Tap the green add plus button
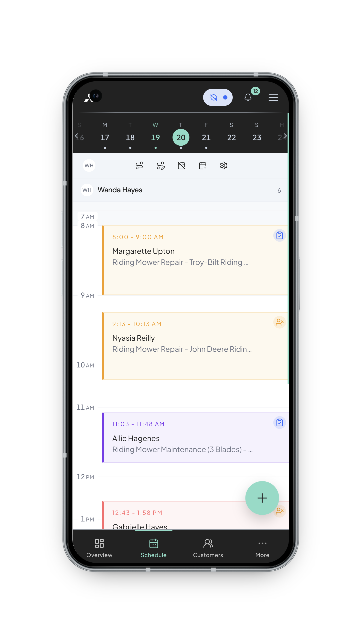The width and height of the screenshot is (362, 644). pyautogui.click(x=262, y=498)
